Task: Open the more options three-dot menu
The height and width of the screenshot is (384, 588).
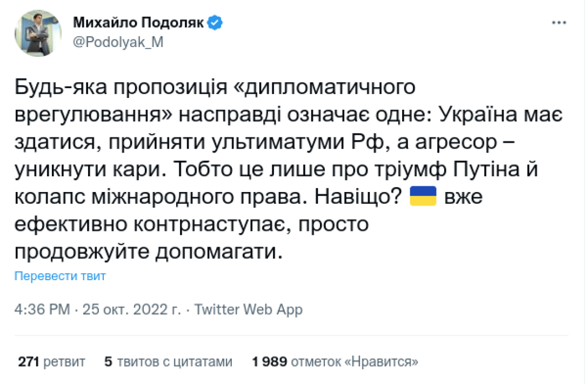Action: tap(559, 23)
